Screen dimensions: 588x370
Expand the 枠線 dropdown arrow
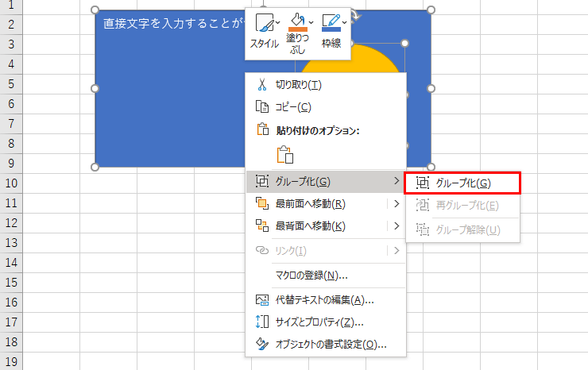point(344,23)
